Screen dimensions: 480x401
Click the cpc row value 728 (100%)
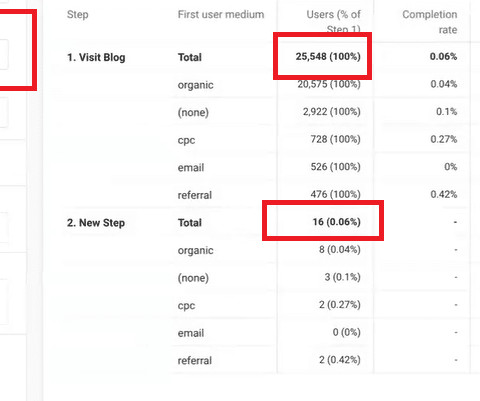pyautogui.click(x=335, y=139)
